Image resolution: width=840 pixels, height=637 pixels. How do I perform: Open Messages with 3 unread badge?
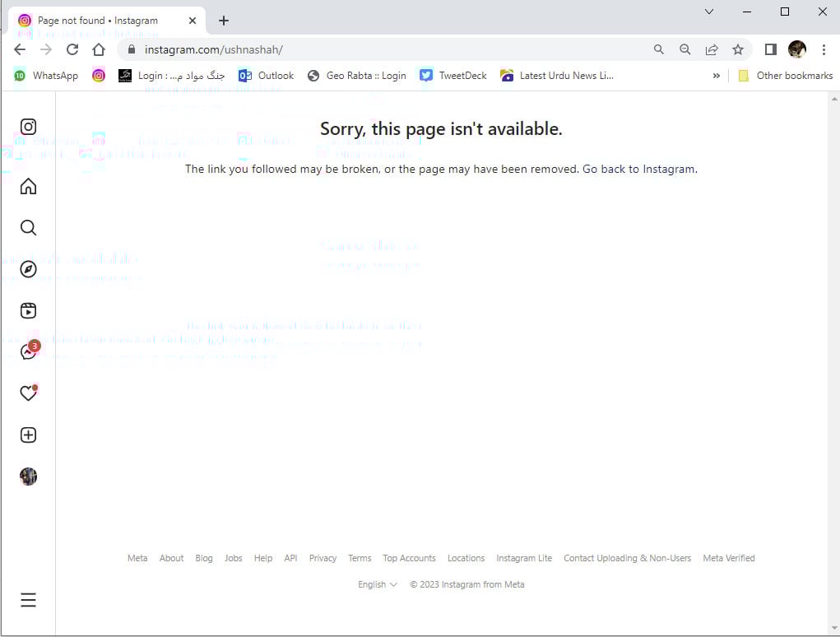click(x=28, y=352)
